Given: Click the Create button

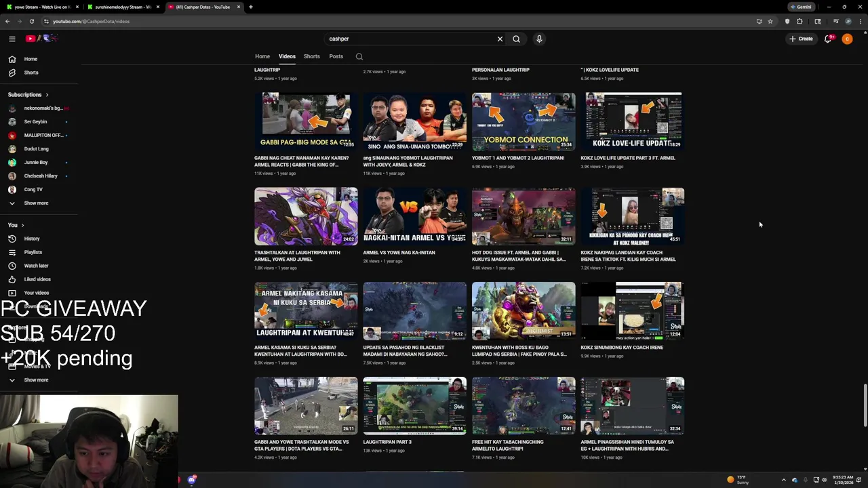Looking at the screenshot, I should (x=801, y=39).
